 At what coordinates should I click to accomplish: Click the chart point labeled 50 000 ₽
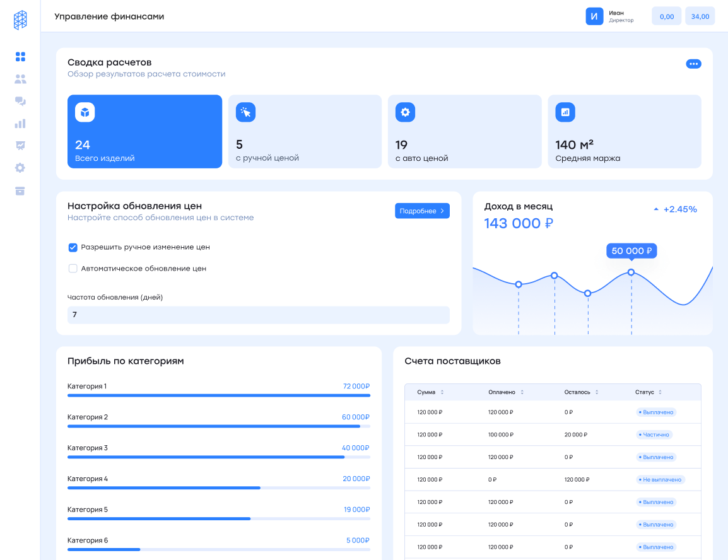(631, 272)
